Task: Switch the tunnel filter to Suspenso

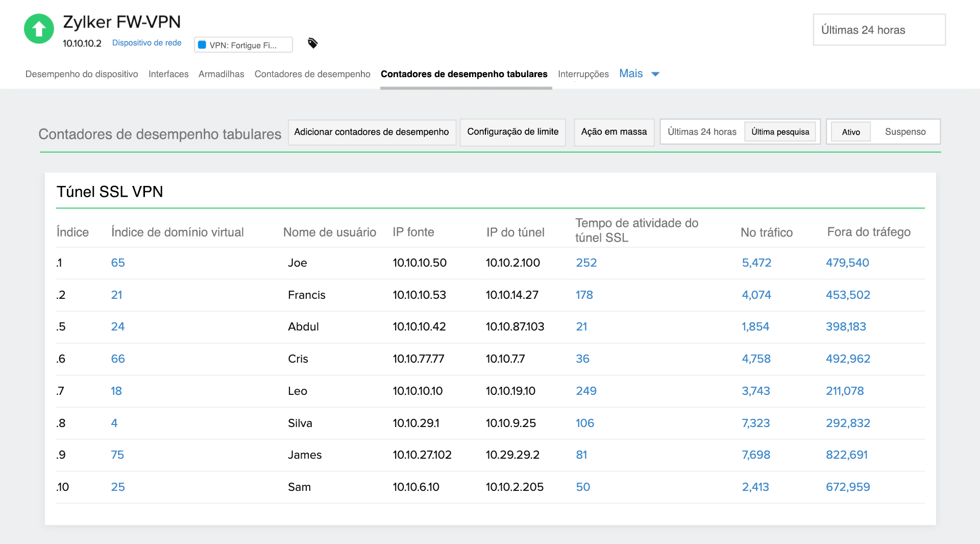Action: [x=905, y=132]
